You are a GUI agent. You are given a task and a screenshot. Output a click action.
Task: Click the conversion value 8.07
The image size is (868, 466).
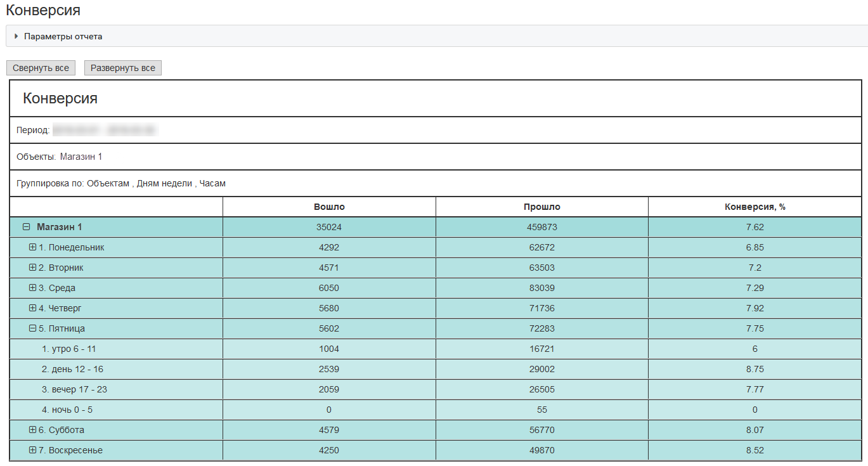click(x=755, y=430)
